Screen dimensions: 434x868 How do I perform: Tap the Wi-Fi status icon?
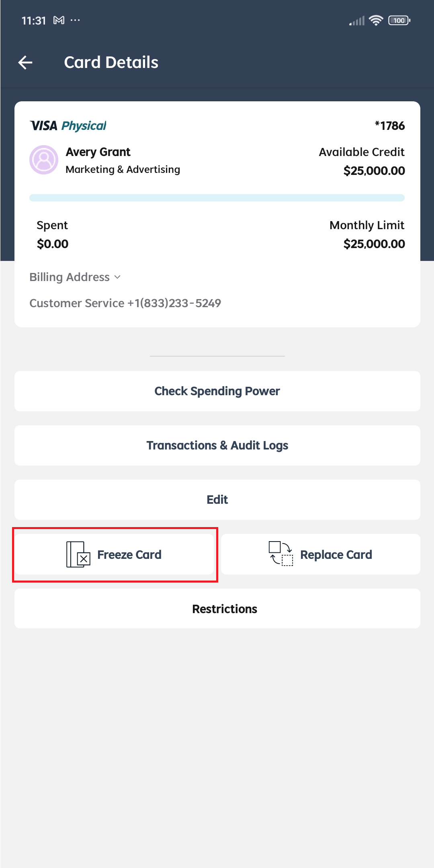tap(376, 20)
